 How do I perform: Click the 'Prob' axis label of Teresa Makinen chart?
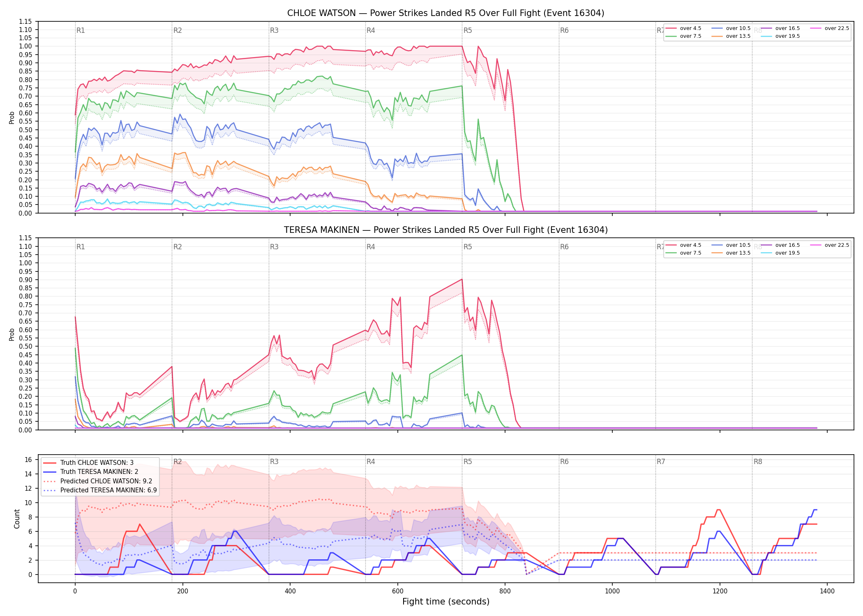12,334
